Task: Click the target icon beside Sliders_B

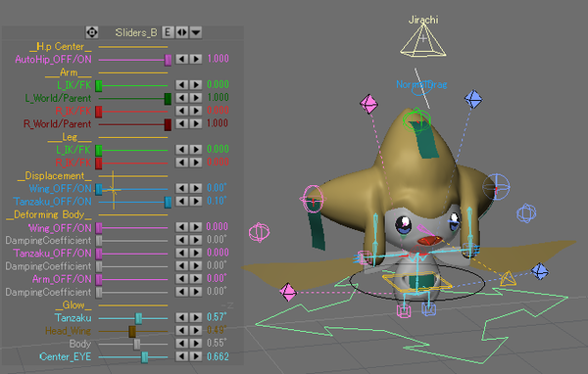Action: (x=92, y=32)
